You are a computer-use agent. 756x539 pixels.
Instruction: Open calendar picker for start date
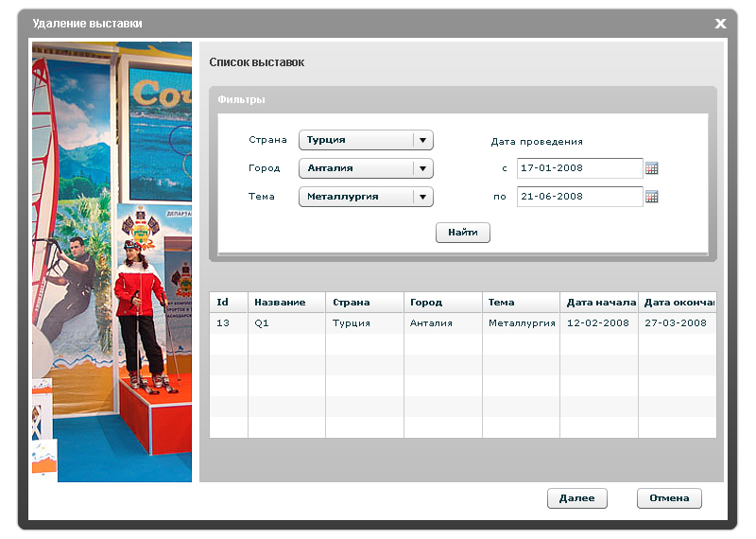(651, 168)
